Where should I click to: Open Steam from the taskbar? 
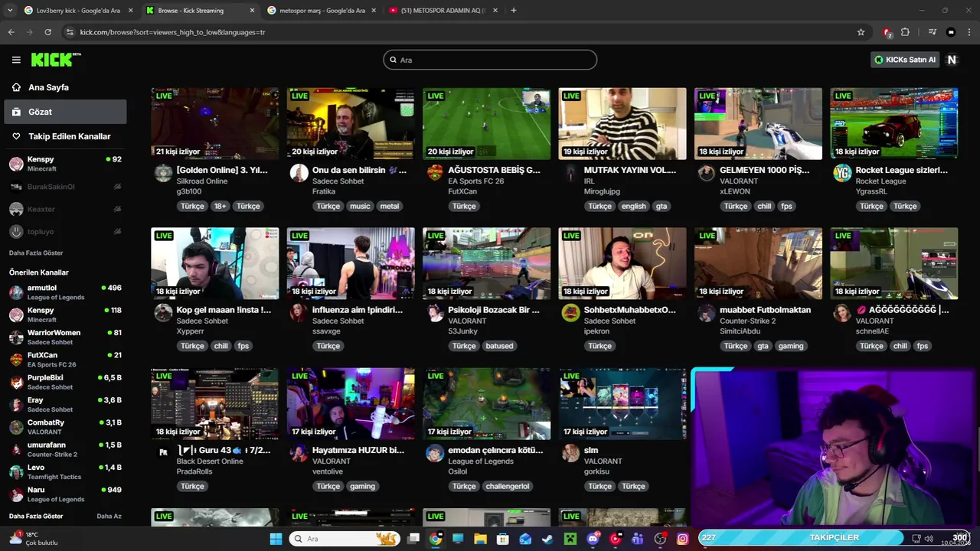pyautogui.click(x=547, y=539)
